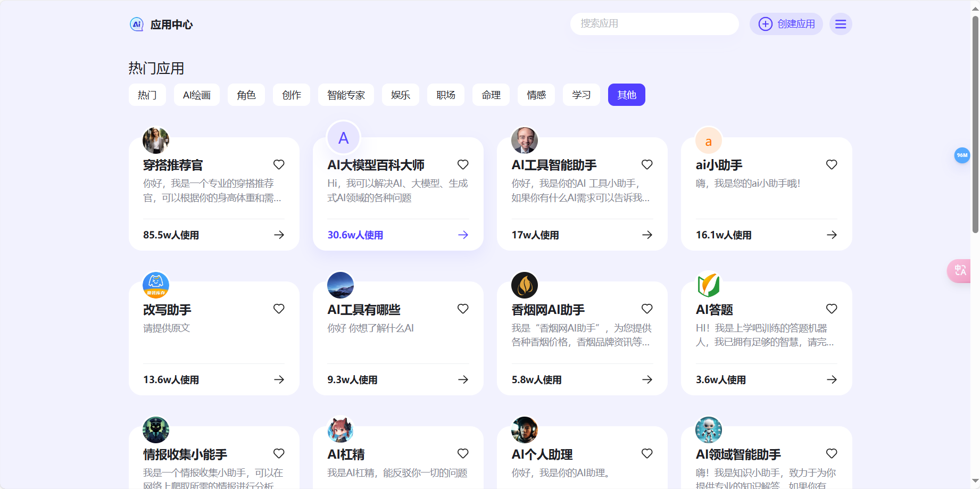980x489 pixels.
Task: Toggle the heart on AI个人助理
Action: point(647,454)
